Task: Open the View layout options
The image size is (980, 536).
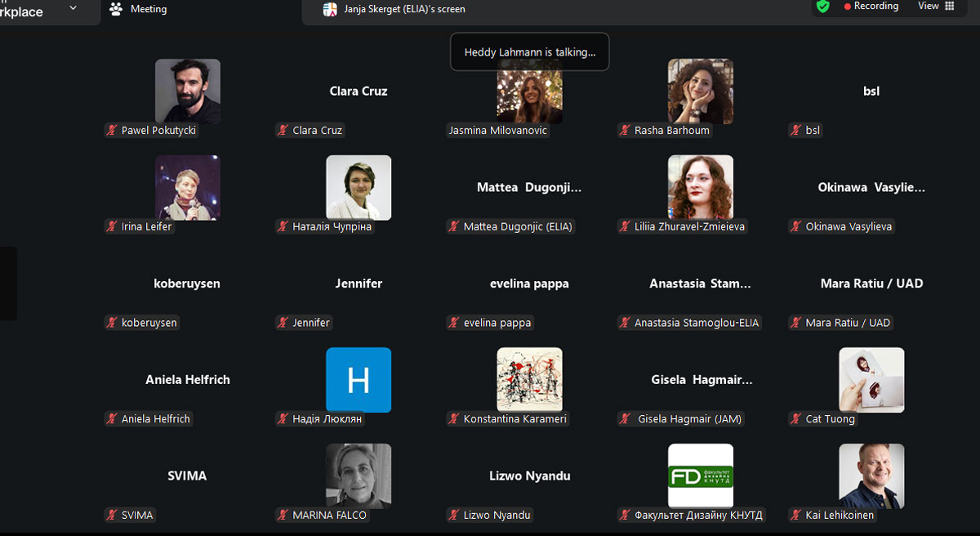Action: point(936,7)
